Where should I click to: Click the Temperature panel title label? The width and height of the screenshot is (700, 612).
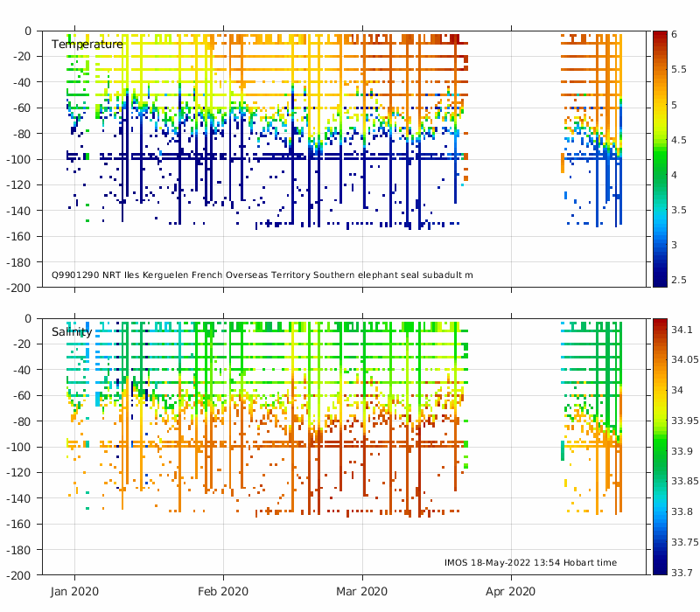click(87, 45)
